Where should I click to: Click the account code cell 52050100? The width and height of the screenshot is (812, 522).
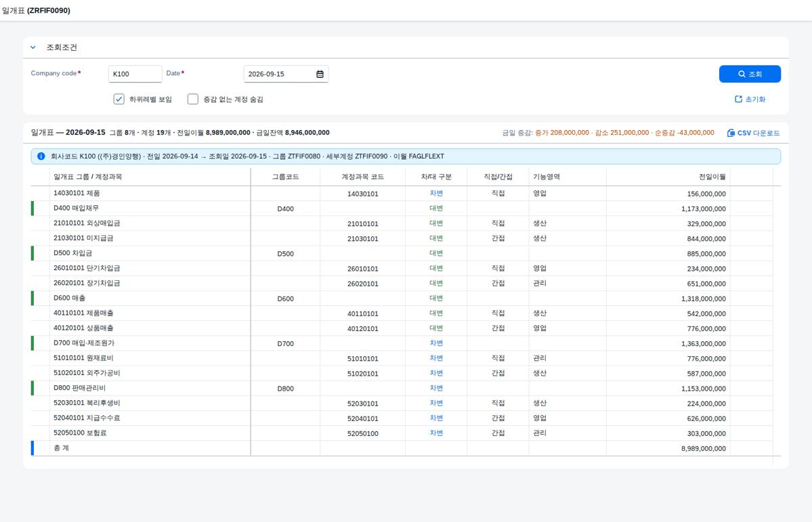point(362,434)
